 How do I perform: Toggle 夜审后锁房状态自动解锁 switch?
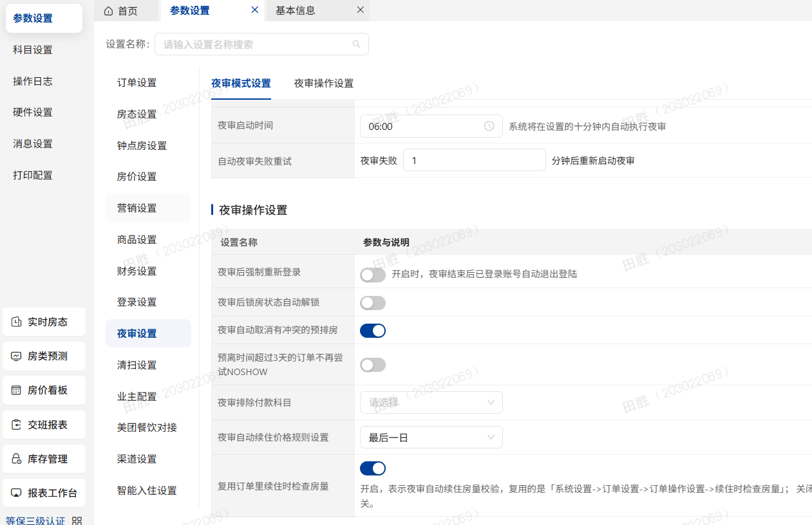(x=372, y=302)
